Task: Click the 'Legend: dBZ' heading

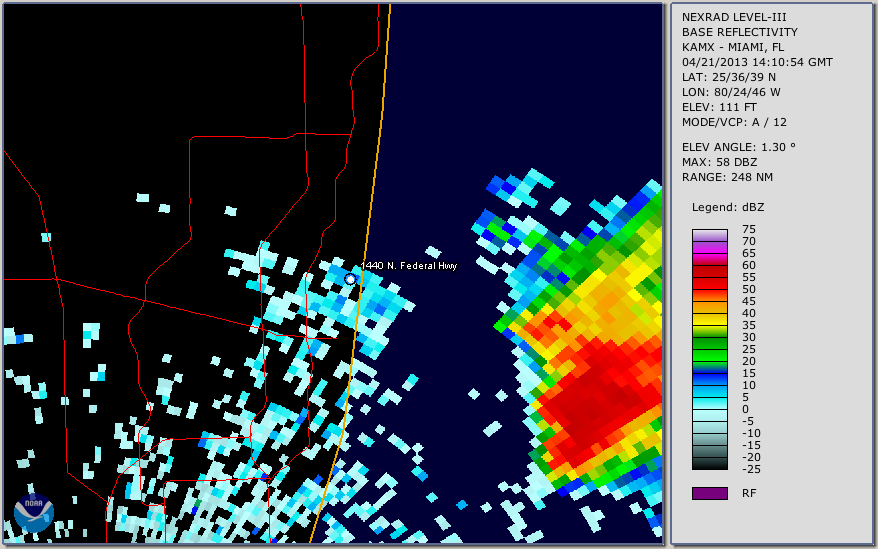Action: (x=728, y=207)
